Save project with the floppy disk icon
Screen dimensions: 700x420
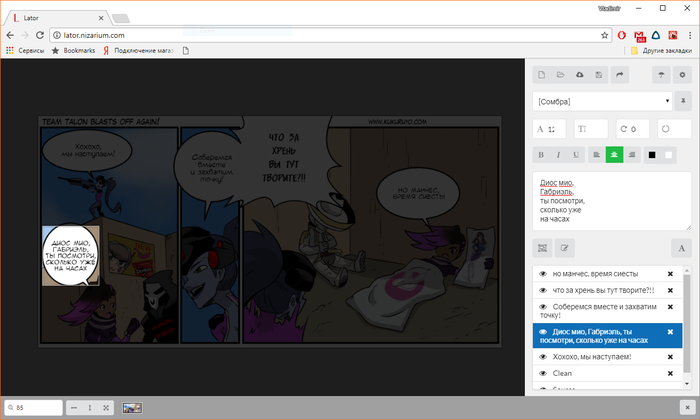coord(599,75)
